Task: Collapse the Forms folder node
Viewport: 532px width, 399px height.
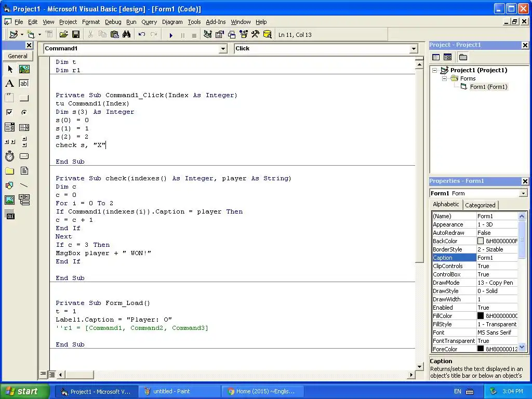Action: click(445, 79)
